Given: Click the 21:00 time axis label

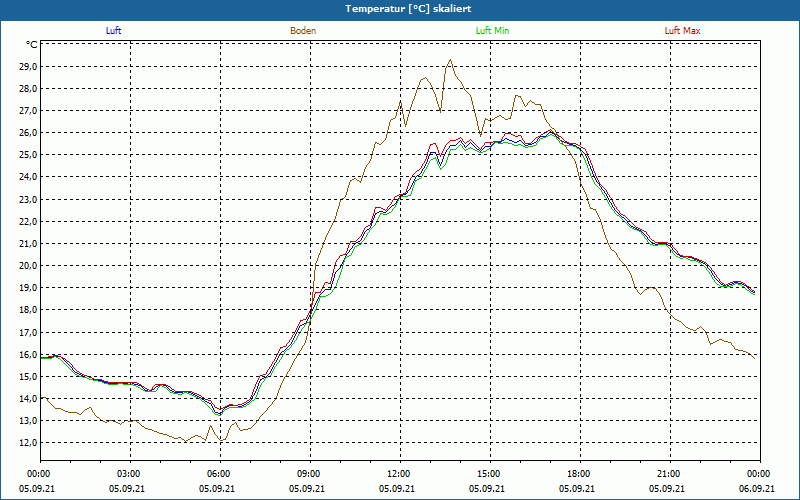Looking at the screenshot, I should point(670,474).
